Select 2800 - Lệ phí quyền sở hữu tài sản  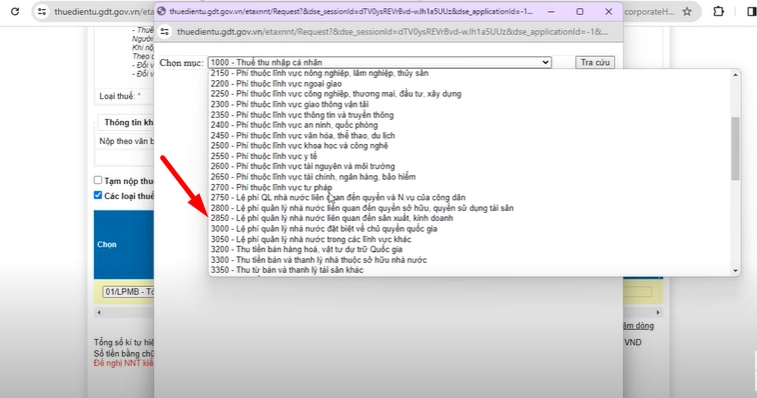[362, 208]
